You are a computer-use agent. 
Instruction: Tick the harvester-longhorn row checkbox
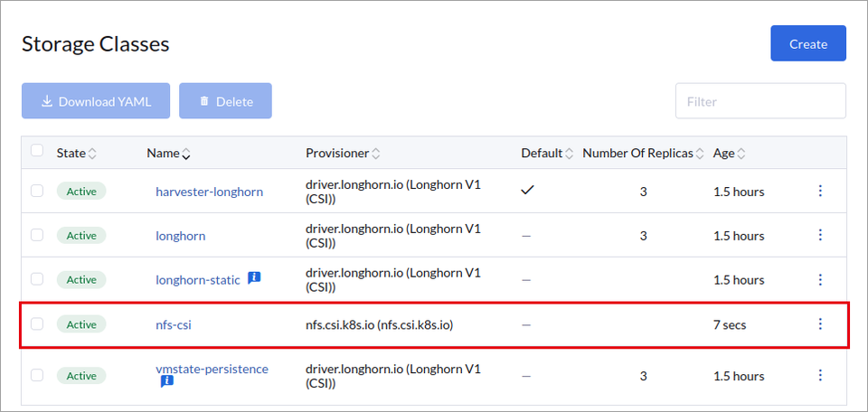pyautogui.click(x=36, y=192)
